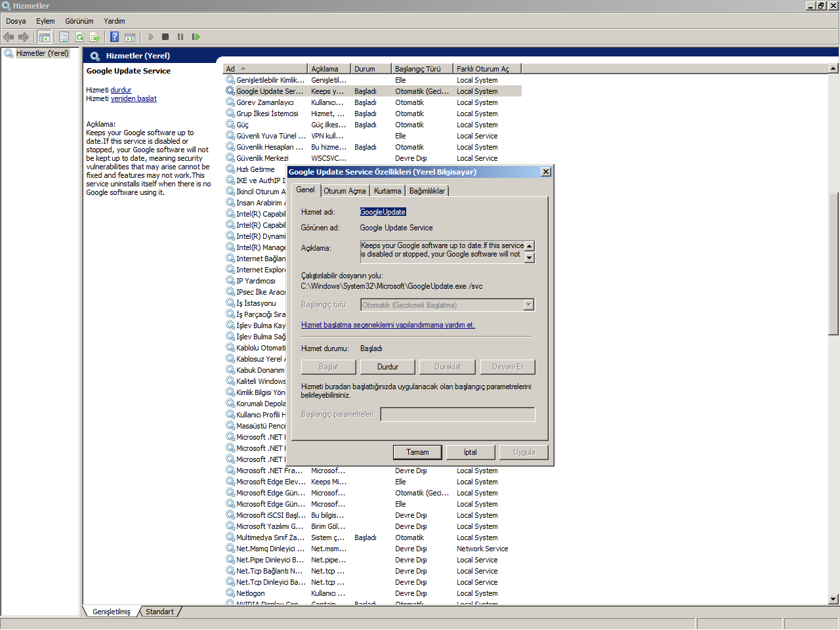
Task: Select the Genişletilmiş view tab at bottom
Action: (112, 612)
